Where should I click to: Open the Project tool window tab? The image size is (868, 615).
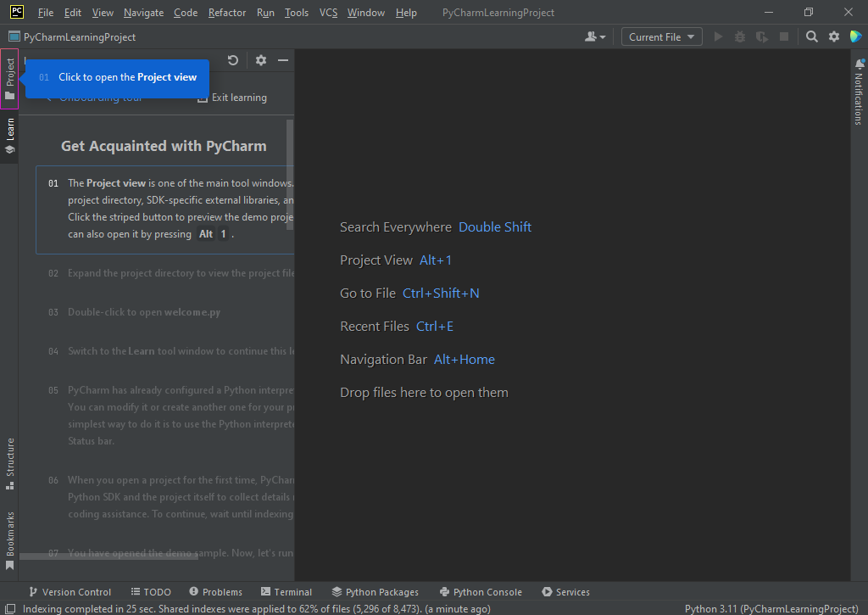pyautogui.click(x=9, y=78)
